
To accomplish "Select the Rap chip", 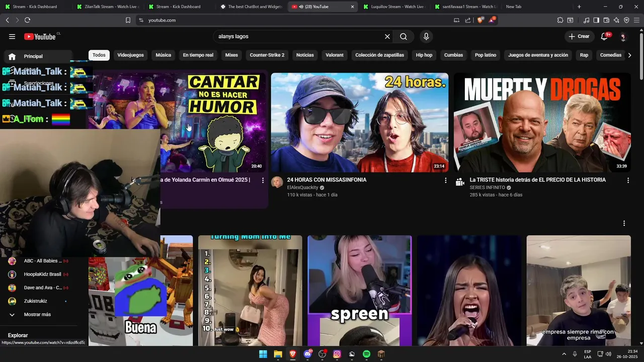I will (584, 55).
